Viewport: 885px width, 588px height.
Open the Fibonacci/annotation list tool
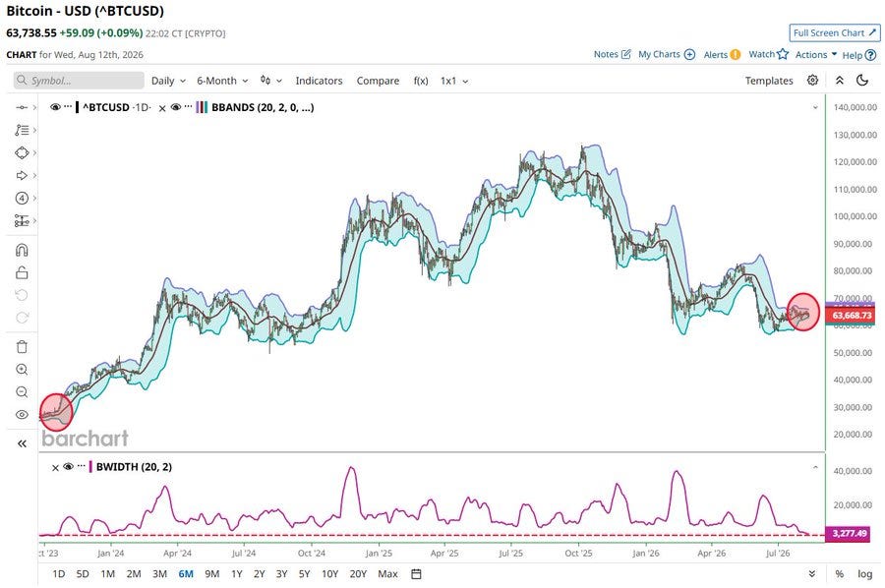22,131
